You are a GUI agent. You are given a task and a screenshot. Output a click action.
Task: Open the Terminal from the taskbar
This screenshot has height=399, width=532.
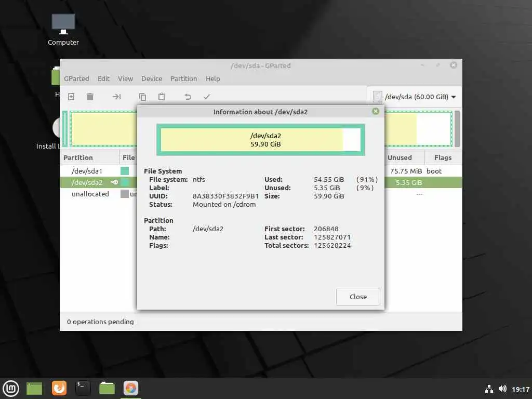click(x=83, y=388)
